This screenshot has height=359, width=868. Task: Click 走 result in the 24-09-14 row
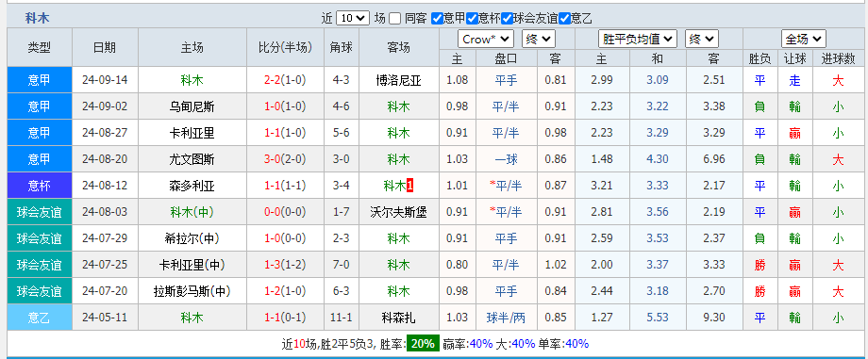pos(795,80)
